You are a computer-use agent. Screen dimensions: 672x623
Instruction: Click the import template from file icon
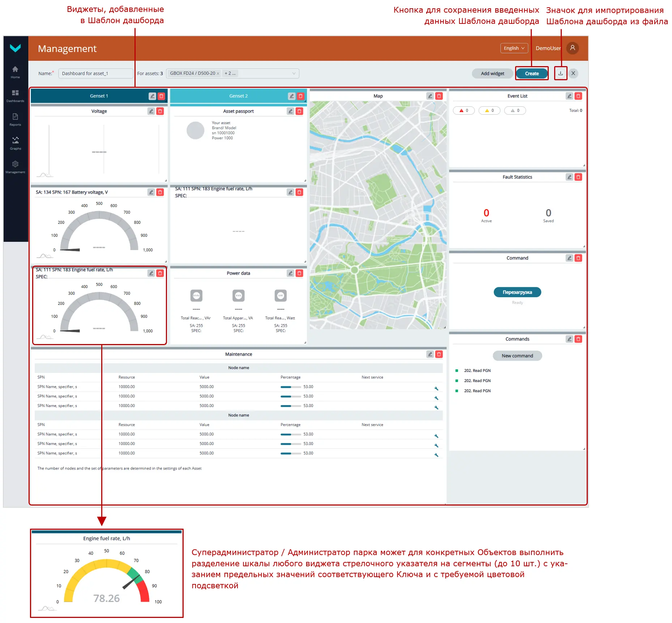pos(560,73)
